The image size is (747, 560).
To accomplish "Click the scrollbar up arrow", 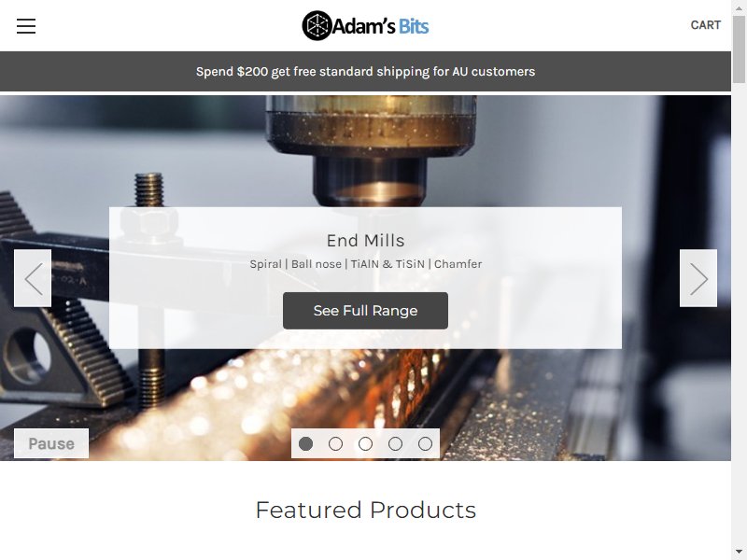I will [739, 7].
